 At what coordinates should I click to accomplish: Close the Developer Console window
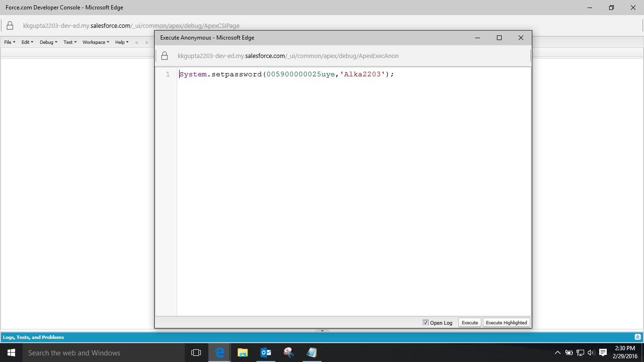(x=633, y=8)
